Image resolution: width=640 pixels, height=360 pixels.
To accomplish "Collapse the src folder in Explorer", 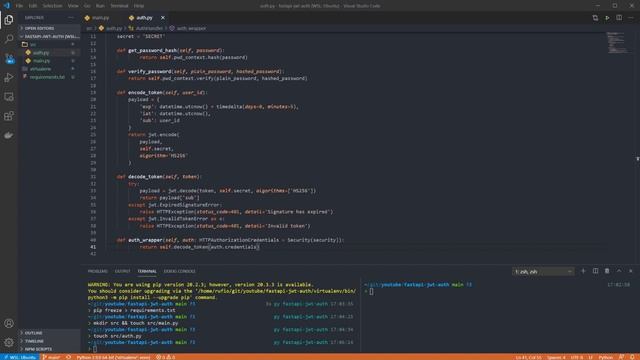I will point(49,44).
